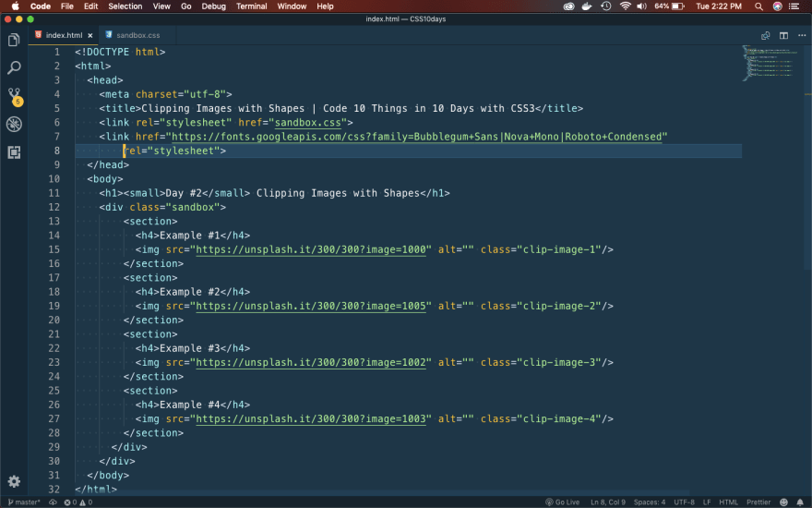Follow the sandbox.css href link
Viewport: 812px width, 508px height.
click(x=307, y=123)
